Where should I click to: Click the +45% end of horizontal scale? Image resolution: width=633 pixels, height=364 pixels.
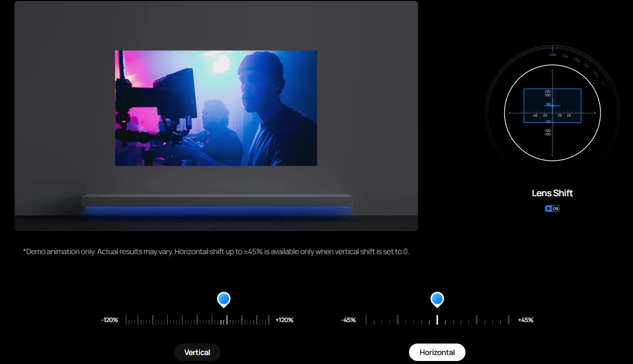(x=525, y=320)
